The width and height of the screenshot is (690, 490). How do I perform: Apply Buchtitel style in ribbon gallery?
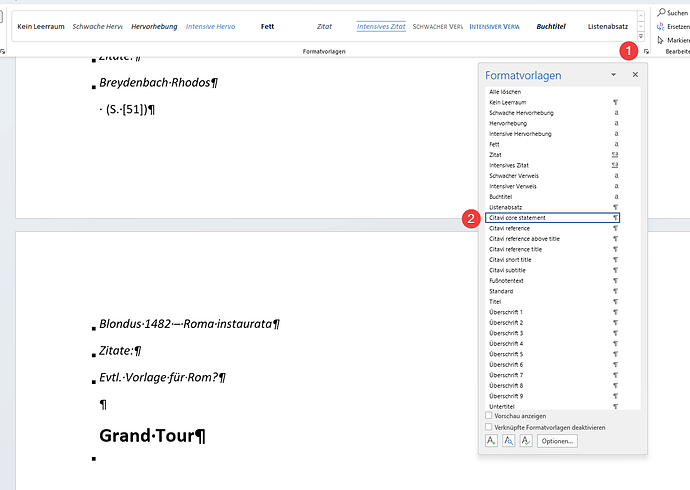pos(551,26)
